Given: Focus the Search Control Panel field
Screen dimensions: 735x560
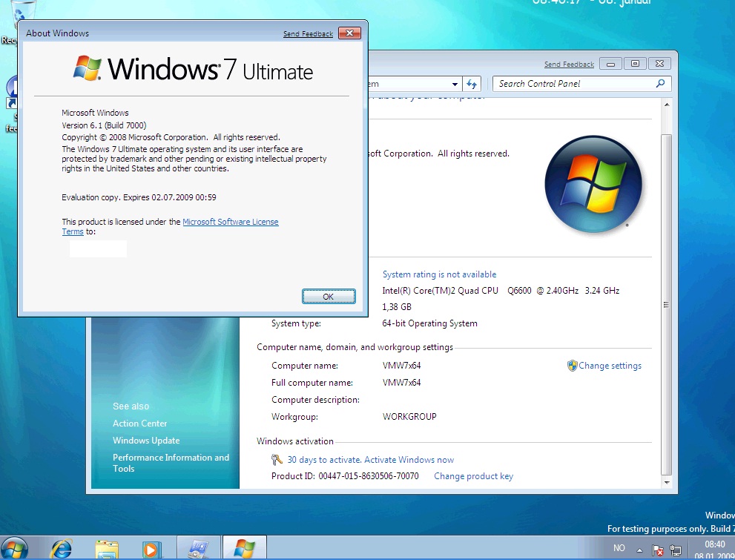Looking at the screenshot, I should click(581, 84).
